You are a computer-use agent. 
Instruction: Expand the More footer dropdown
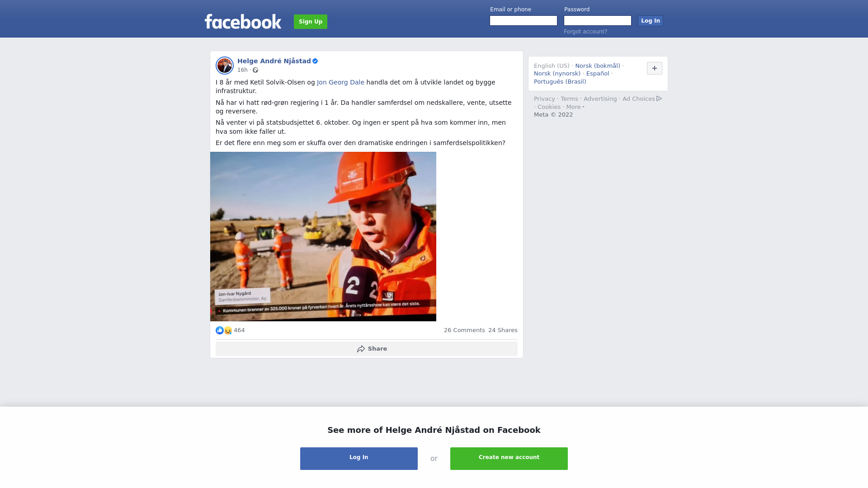pyautogui.click(x=575, y=107)
